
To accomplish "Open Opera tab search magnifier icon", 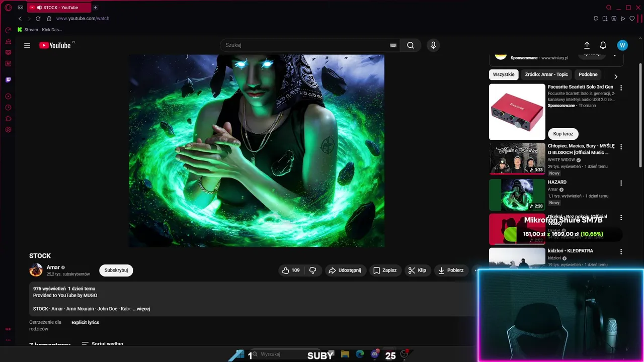I will [x=609, y=8].
